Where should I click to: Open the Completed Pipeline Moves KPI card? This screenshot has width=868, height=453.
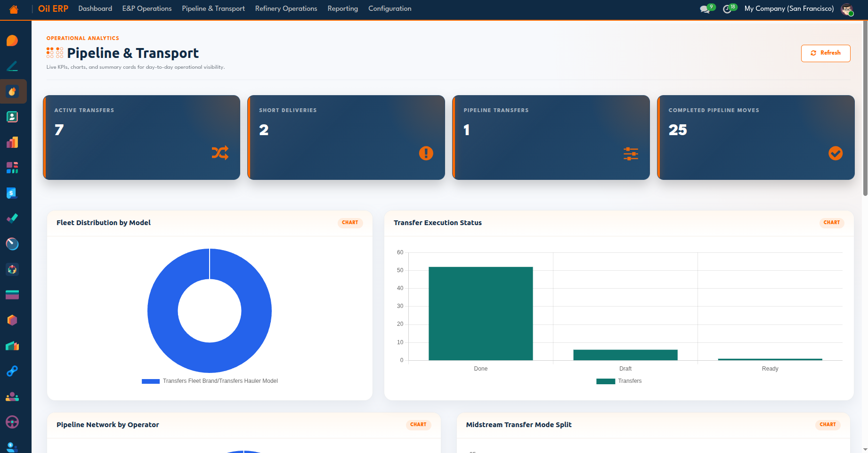tap(756, 138)
